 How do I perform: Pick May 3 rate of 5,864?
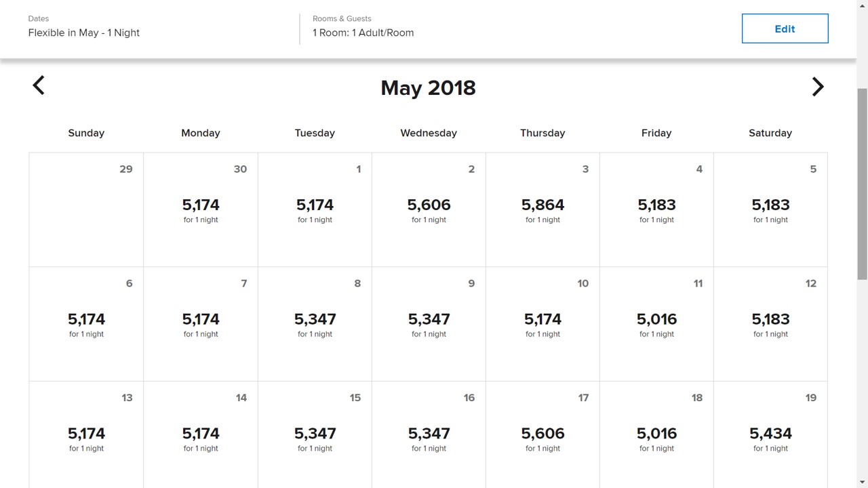coord(542,209)
